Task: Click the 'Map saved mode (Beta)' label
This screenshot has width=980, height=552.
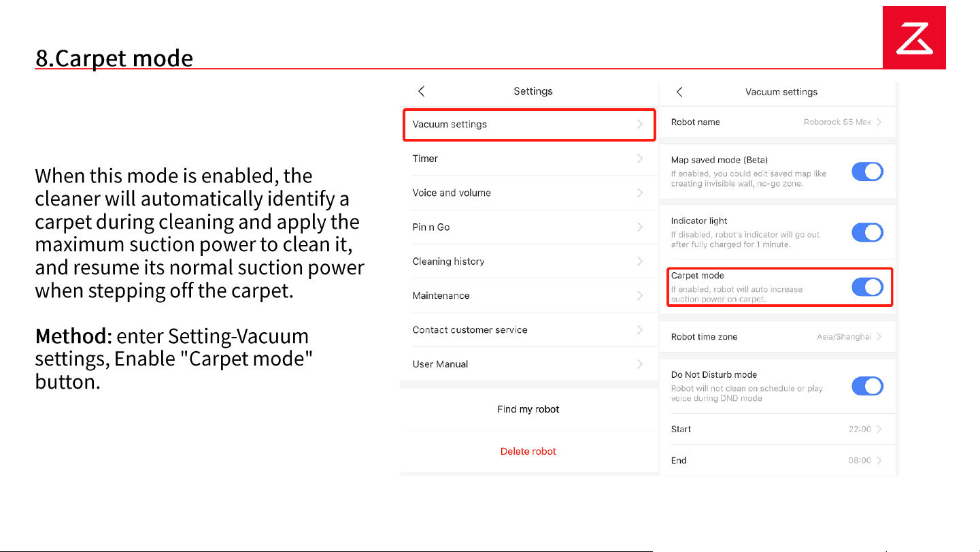Action: 720,160
